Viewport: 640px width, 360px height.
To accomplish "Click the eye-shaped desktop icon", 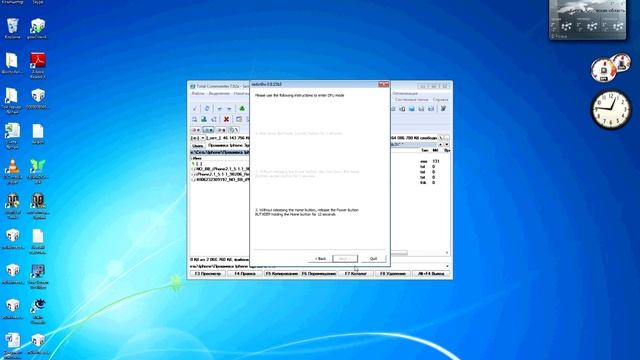I will click(x=38, y=311).
